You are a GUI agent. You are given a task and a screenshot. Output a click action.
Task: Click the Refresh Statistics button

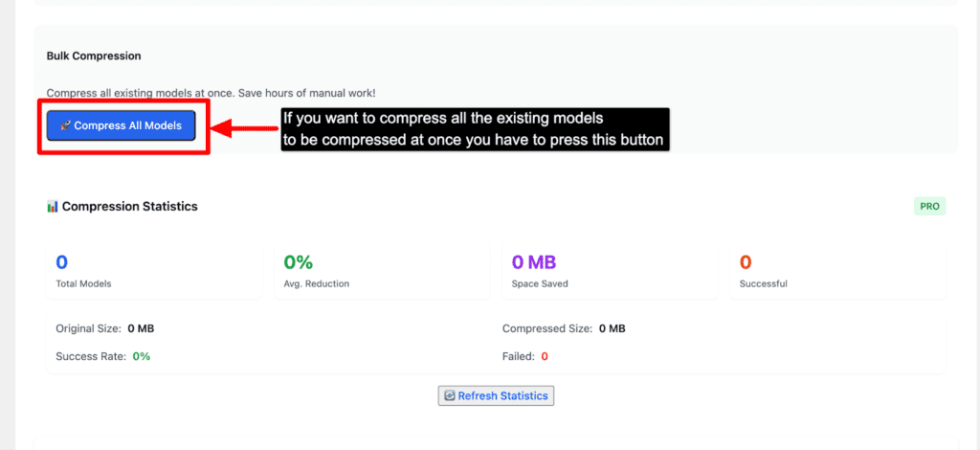496,395
